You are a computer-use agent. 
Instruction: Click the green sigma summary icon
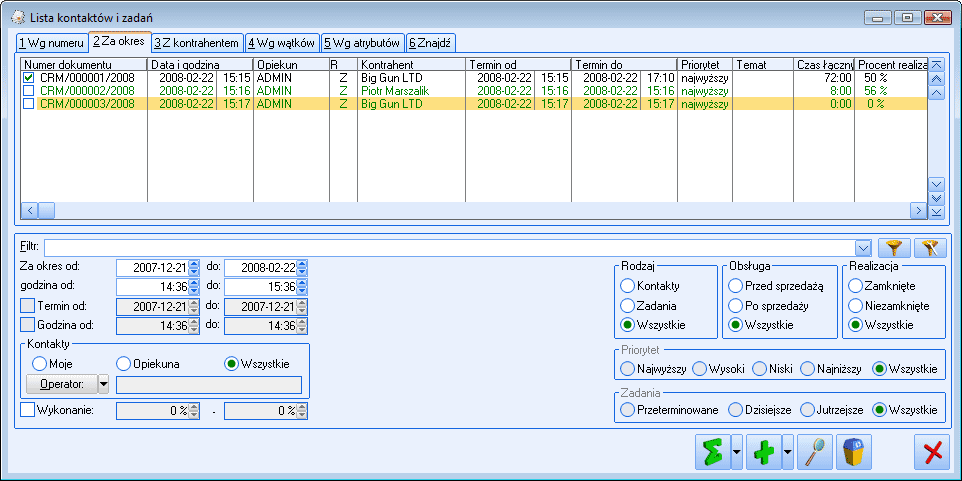(712, 453)
